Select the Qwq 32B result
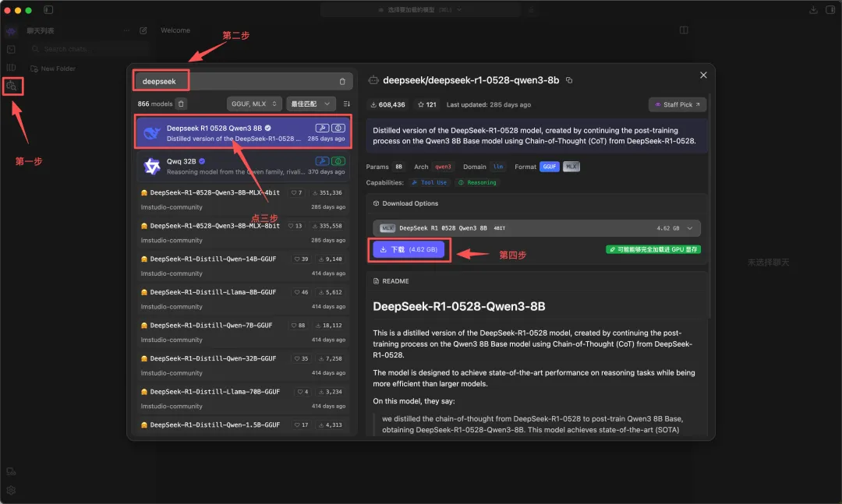Screen dimensions: 842x504 tap(243, 166)
